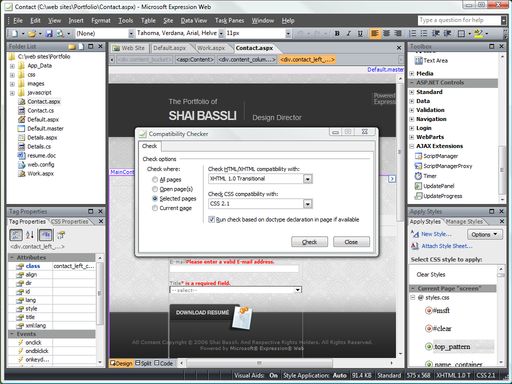Toggle run check based on doctype checkbox
Image resolution: width=512 pixels, height=384 pixels.
pos(211,219)
